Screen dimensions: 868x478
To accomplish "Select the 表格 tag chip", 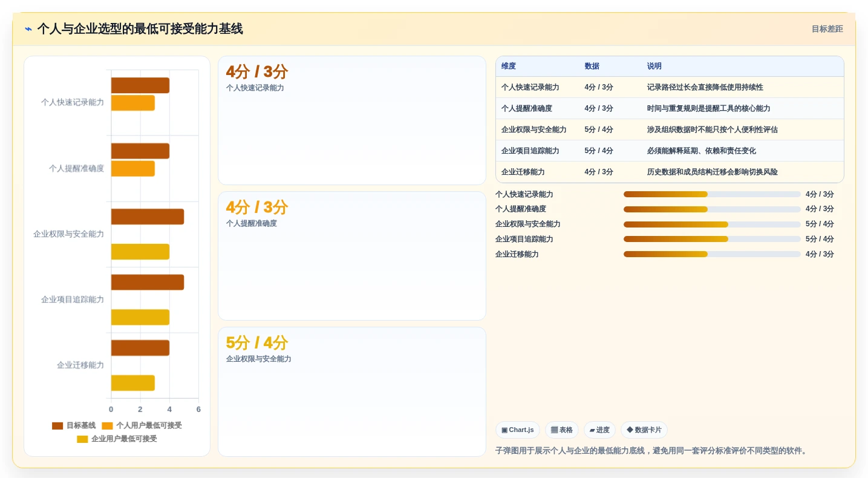I will 562,430.
